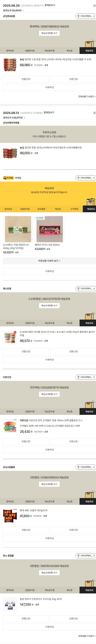Viewport: 96px width, 644px height.
Task: Tap location pin beside (주)엔씨유통
Action: [x=78, y=16]
